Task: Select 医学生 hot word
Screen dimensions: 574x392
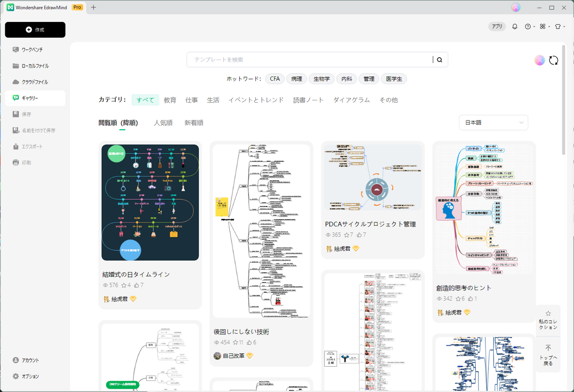Action: tap(394, 79)
